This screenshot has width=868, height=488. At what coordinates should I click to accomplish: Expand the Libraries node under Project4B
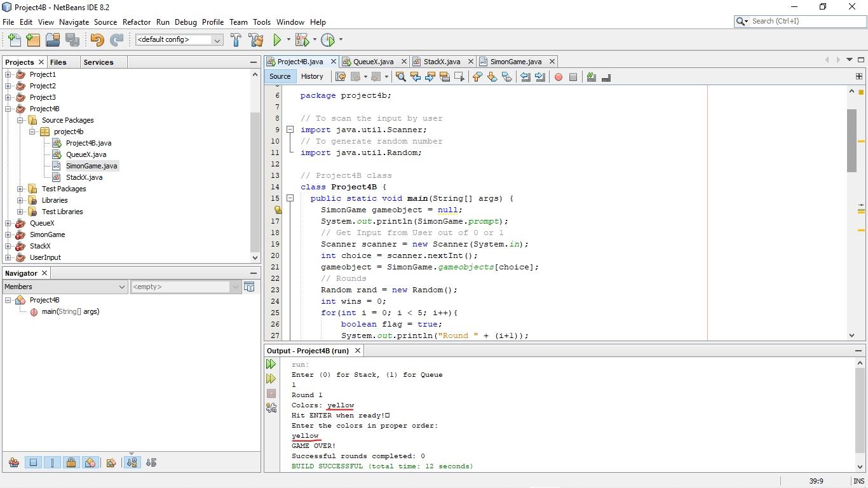click(20, 200)
